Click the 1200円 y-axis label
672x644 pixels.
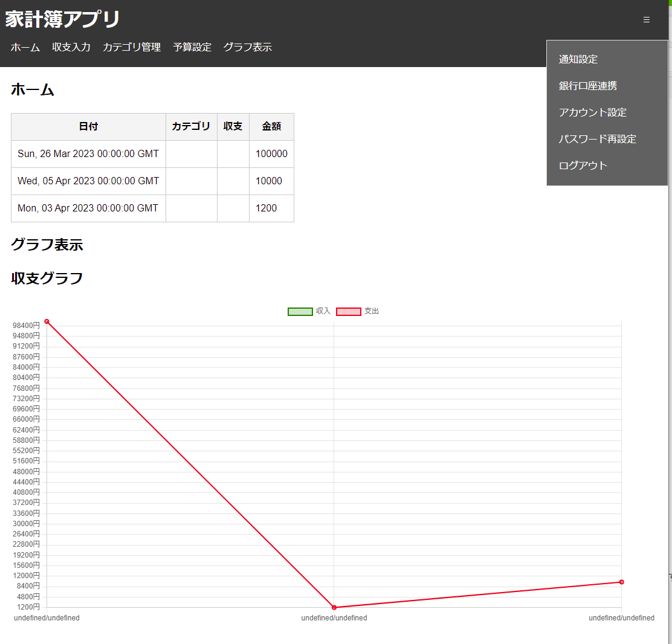click(28, 607)
